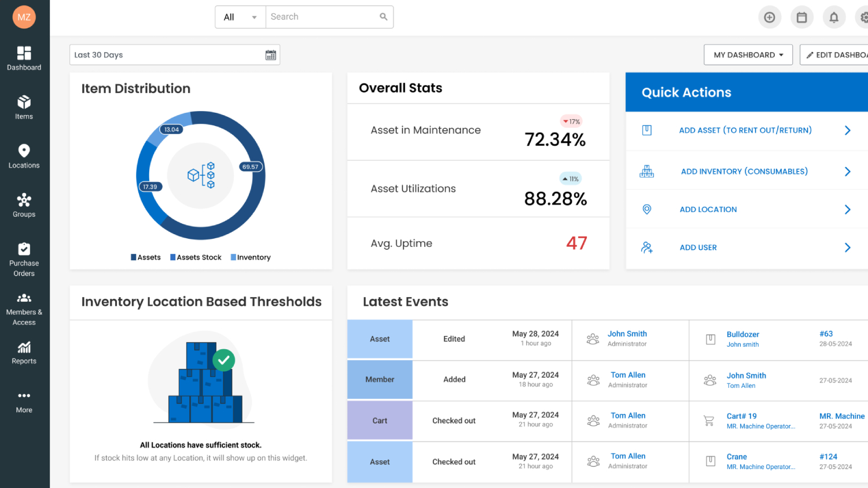Expand the ADD USER quick action chevron
This screenshot has width=868, height=488.
coord(847,247)
